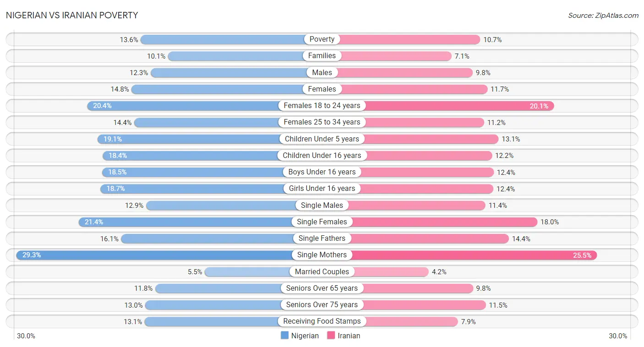The image size is (644, 347).
Task: Select the Single Mothers category label
Action: pyautogui.click(x=322, y=255)
